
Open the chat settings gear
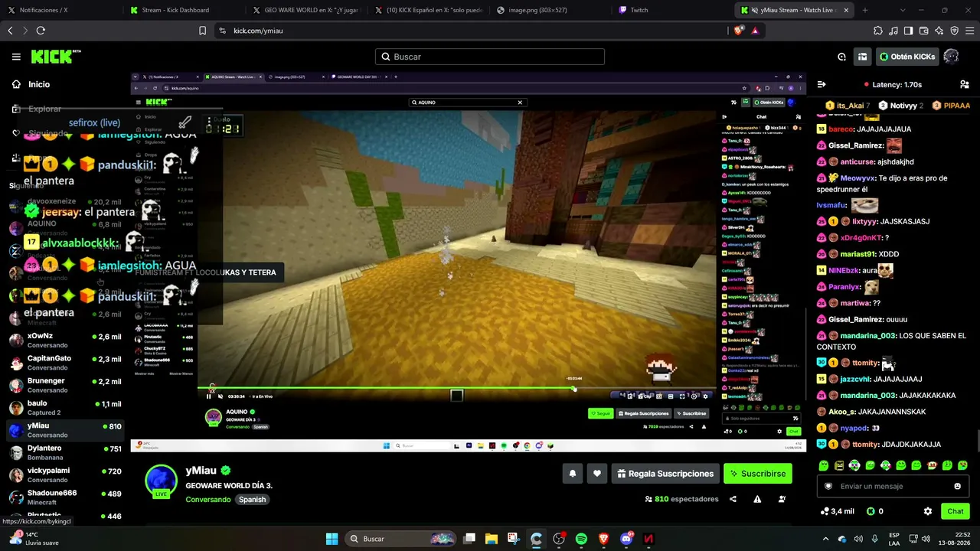point(928,511)
